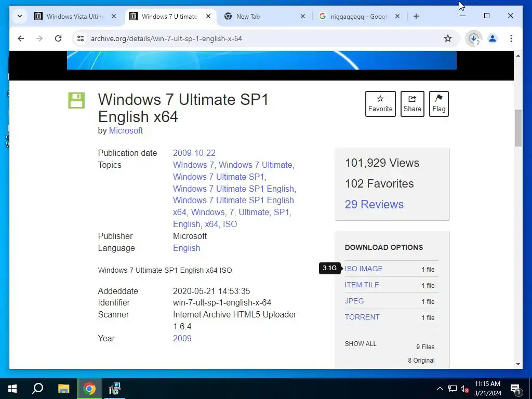Open the tab search dropdown arrow
This screenshot has width=532, height=399.
click(x=20, y=16)
